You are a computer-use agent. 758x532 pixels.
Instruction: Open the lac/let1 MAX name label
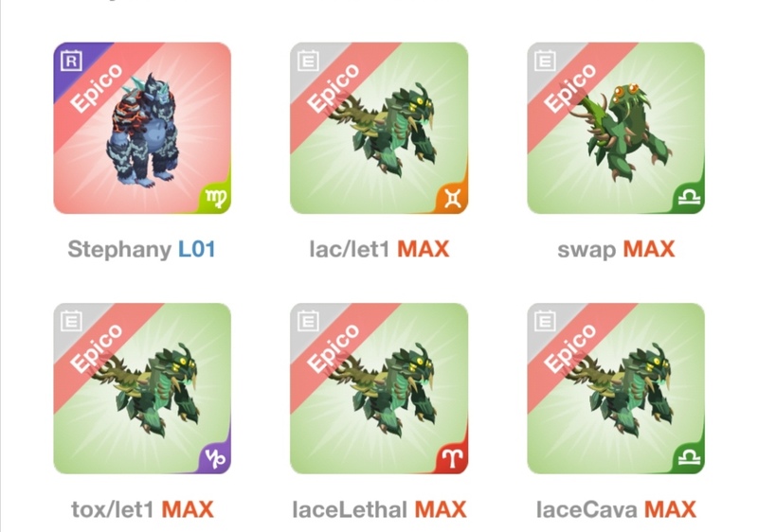[x=380, y=250]
